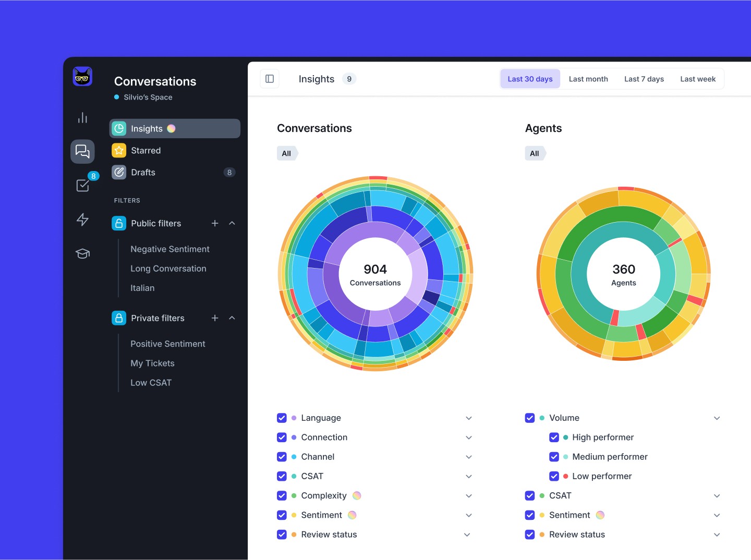Screen dimensions: 751x560
Task: Select the Last 30 days tab
Action: pos(530,79)
